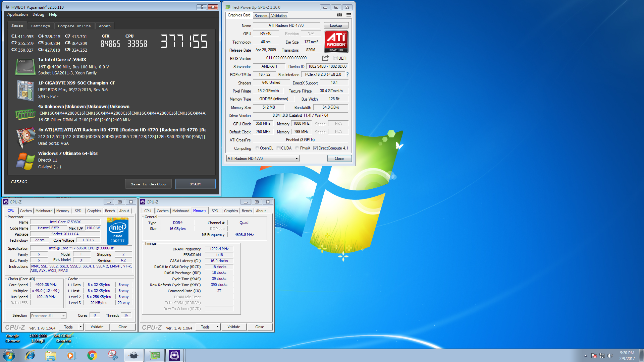Open the SPD tab in right CPU-Z window
This screenshot has width=644, height=362.
(x=215, y=211)
